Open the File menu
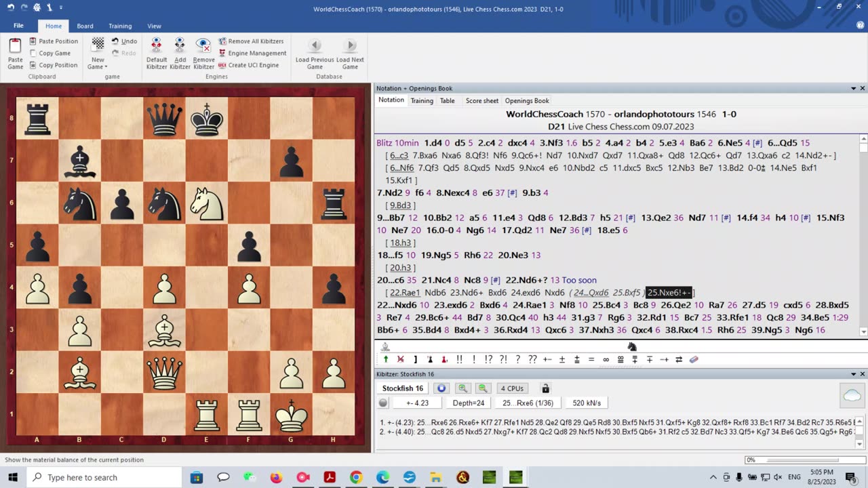The height and width of the screenshot is (488, 868). [18, 26]
